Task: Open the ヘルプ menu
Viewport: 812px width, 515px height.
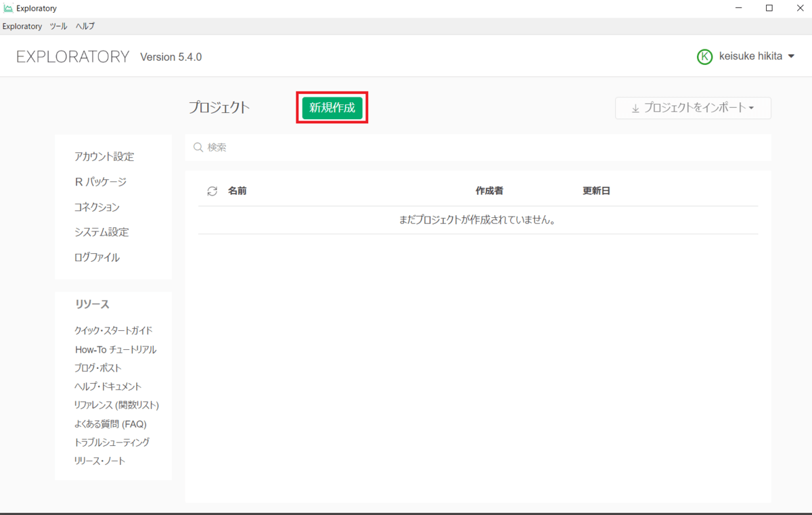Action: coord(85,26)
